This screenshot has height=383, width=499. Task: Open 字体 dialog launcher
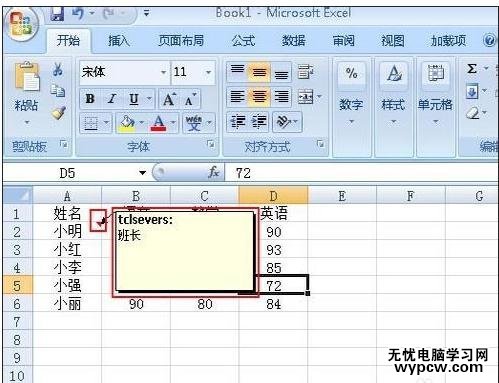[211, 144]
